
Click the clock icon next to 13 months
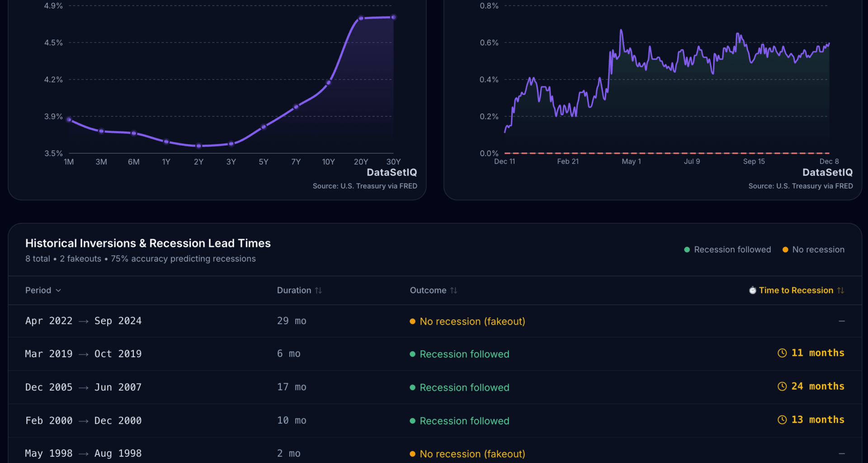click(x=782, y=420)
